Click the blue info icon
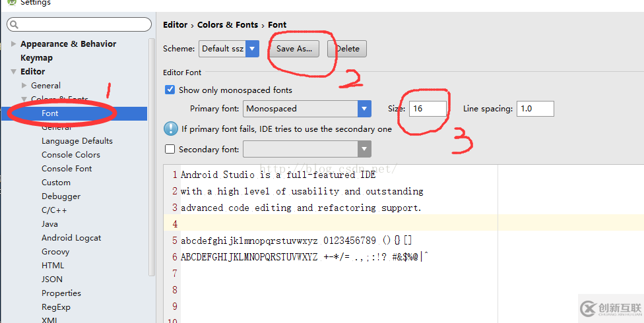 (x=170, y=129)
